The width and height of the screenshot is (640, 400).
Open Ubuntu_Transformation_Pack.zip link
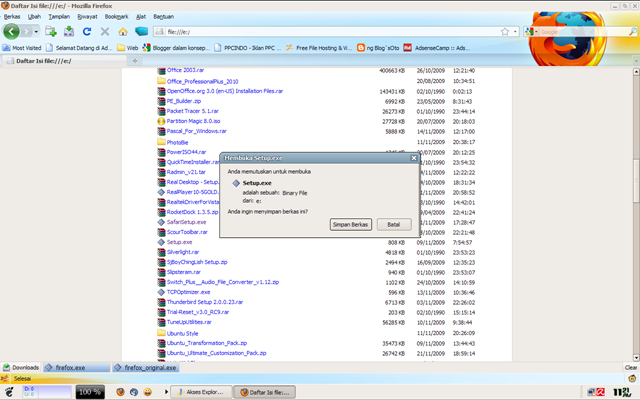[x=207, y=343]
